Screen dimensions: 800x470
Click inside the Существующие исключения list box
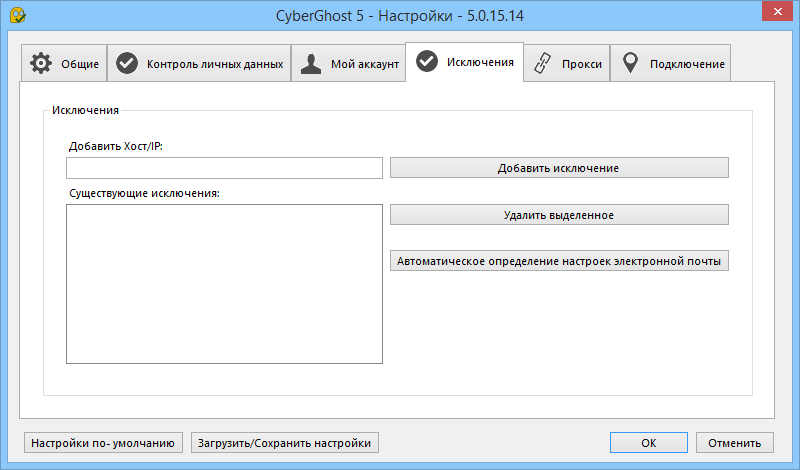tap(224, 284)
